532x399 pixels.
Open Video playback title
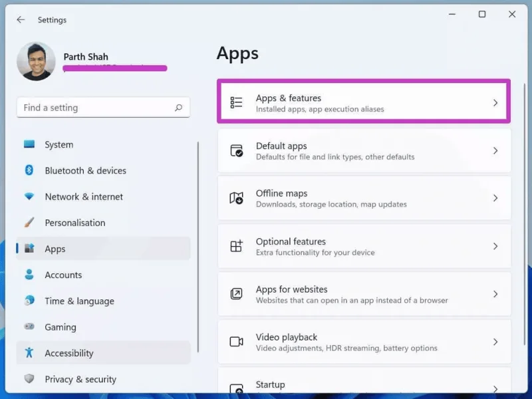(x=287, y=337)
